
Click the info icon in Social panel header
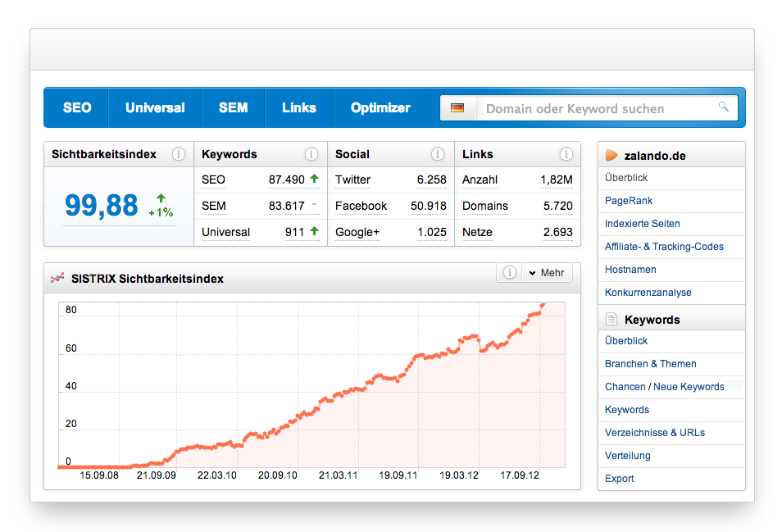coord(439,154)
